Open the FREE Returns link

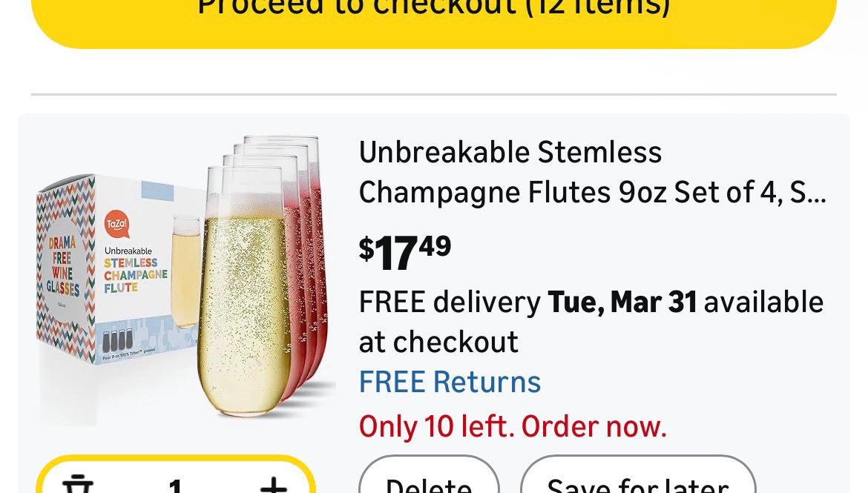[x=450, y=382]
